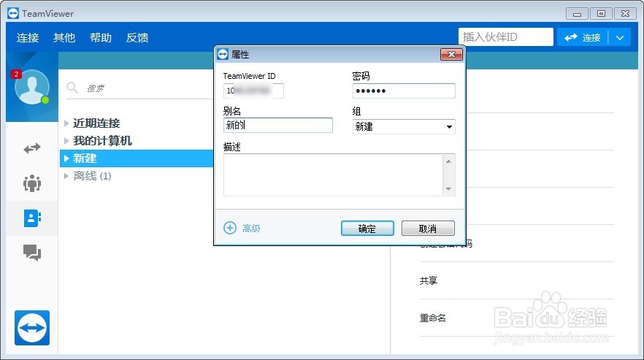Expand the 高级 advanced options
The image size is (644, 360).
point(251,228)
